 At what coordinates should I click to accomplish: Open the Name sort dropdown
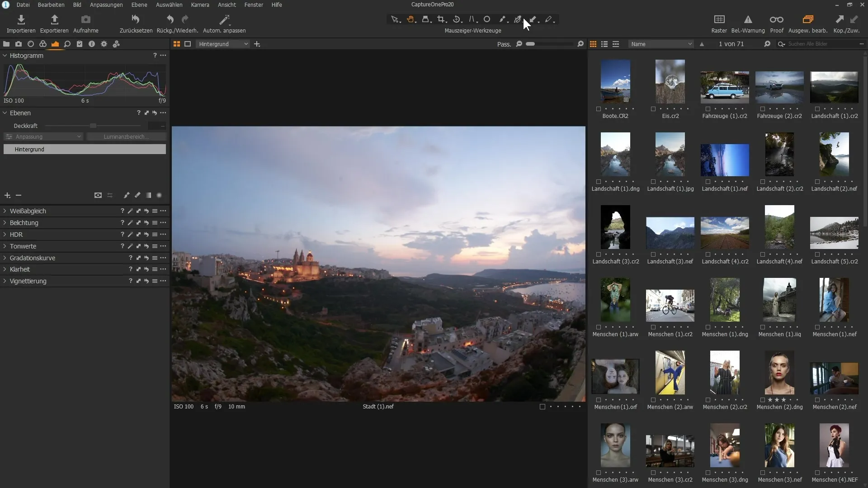click(x=660, y=44)
